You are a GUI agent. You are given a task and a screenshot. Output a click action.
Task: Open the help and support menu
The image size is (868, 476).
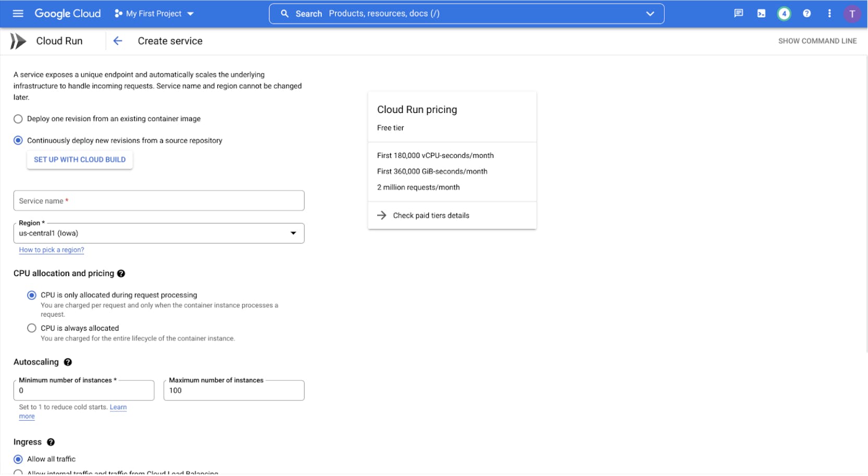[806, 14]
